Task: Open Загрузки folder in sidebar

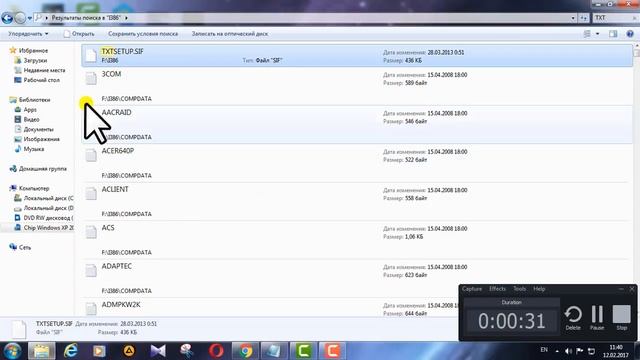Action: (31, 60)
